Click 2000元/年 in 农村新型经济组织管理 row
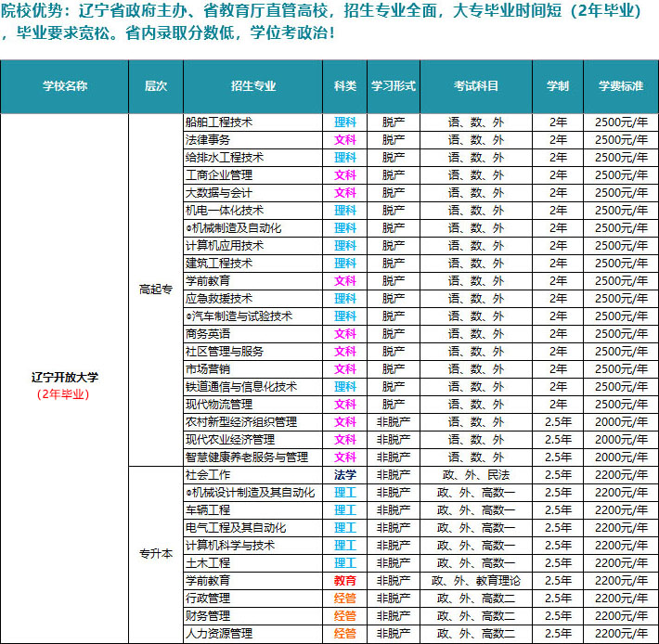Screen dimensions: 659x644 pyautogui.click(x=621, y=422)
